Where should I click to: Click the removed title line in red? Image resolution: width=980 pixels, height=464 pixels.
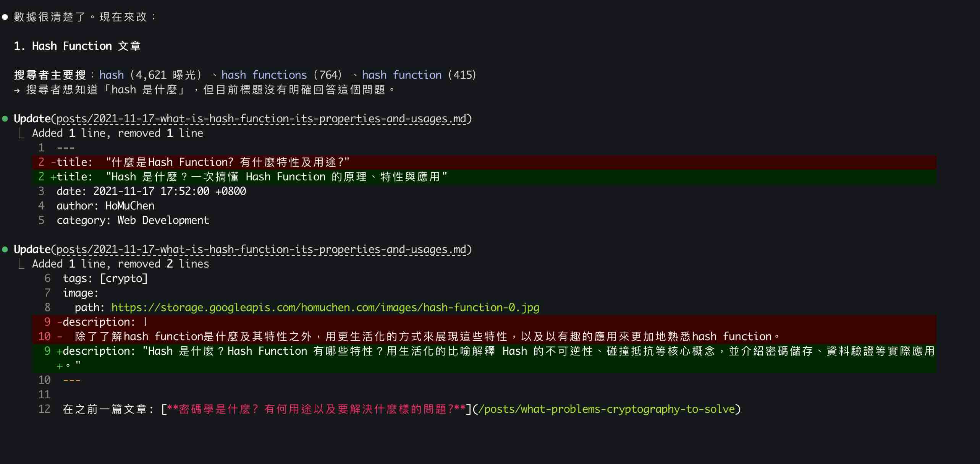pyautogui.click(x=202, y=162)
